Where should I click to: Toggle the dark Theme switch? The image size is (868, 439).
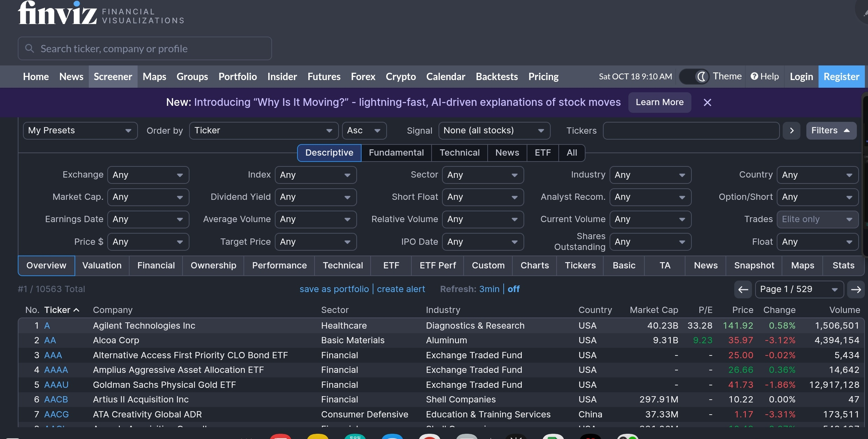pyautogui.click(x=694, y=76)
